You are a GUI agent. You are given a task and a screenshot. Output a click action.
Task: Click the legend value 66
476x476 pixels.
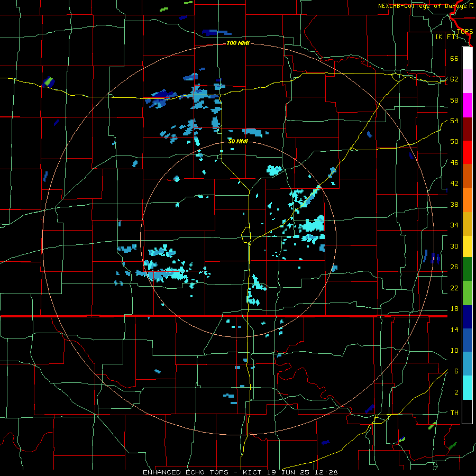point(454,58)
